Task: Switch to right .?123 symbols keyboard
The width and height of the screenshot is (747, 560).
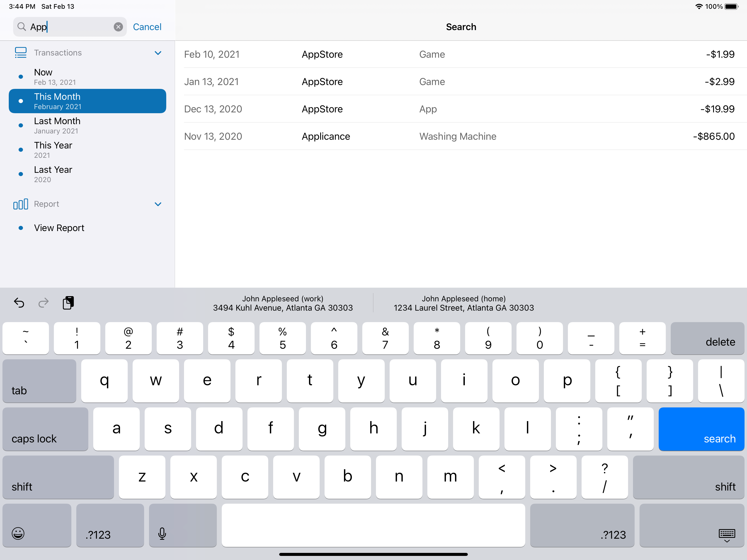Action: pyautogui.click(x=582, y=525)
